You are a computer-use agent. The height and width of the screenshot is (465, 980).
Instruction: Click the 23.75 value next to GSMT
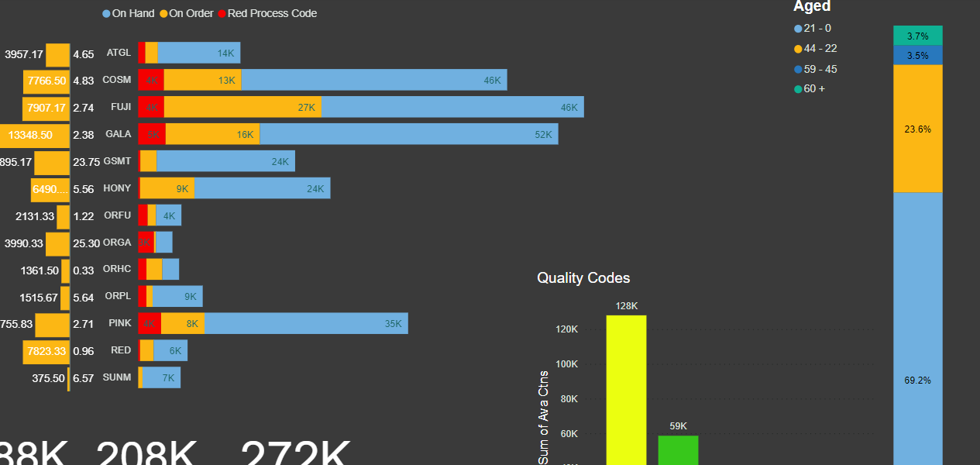point(86,162)
